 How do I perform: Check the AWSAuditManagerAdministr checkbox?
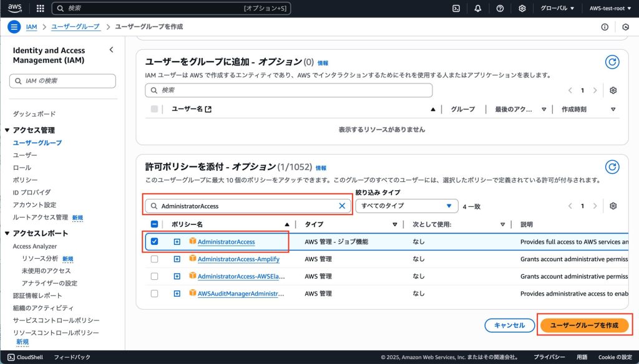[155, 294]
